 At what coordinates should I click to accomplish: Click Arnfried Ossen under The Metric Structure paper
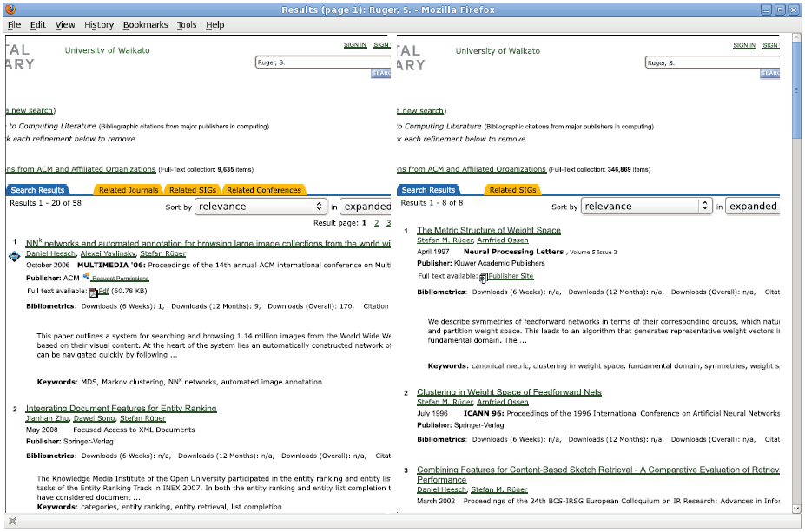pyautogui.click(x=503, y=240)
